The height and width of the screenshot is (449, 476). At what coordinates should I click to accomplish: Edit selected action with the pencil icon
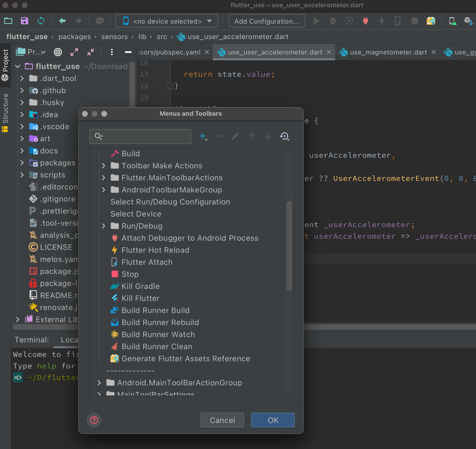point(235,136)
